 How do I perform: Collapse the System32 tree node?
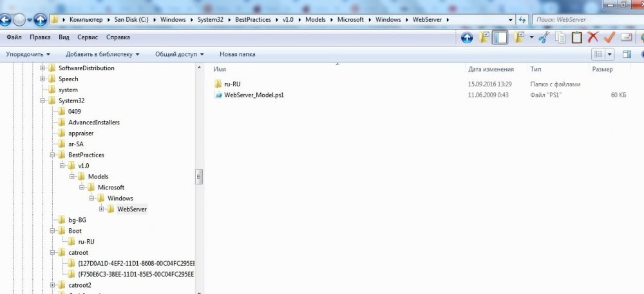[43, 101]
